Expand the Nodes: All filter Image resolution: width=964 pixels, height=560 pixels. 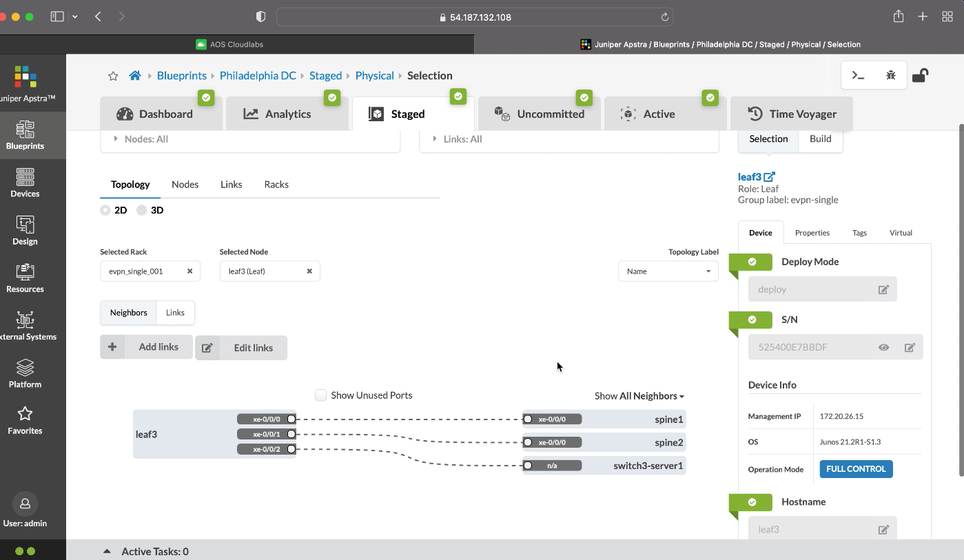[x=250, y=140]
